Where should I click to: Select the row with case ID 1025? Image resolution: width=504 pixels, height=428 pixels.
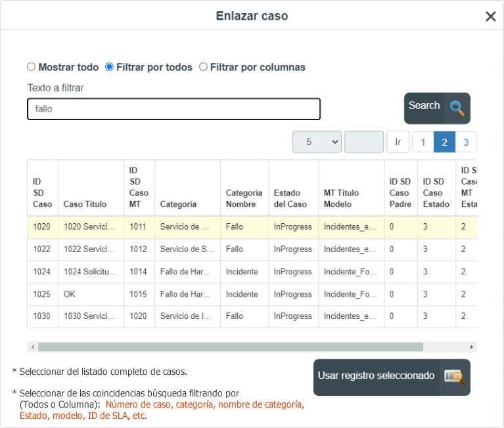pos(252,295)
